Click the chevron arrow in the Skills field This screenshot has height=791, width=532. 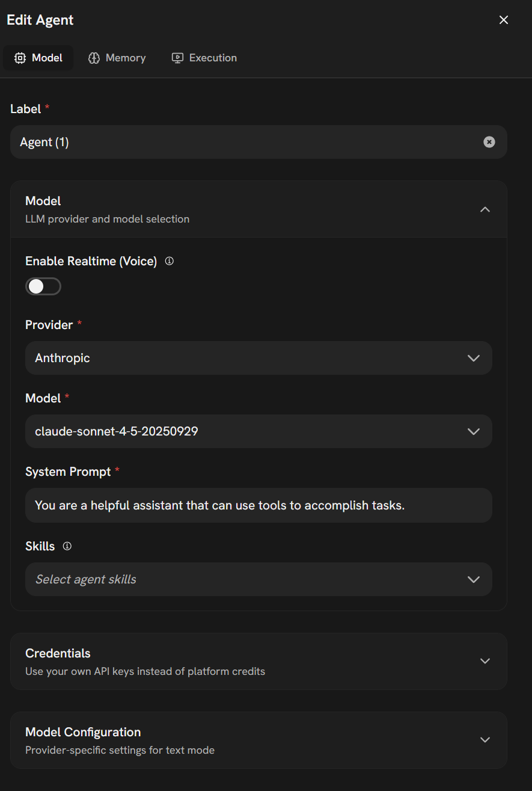tap(474, 579)
